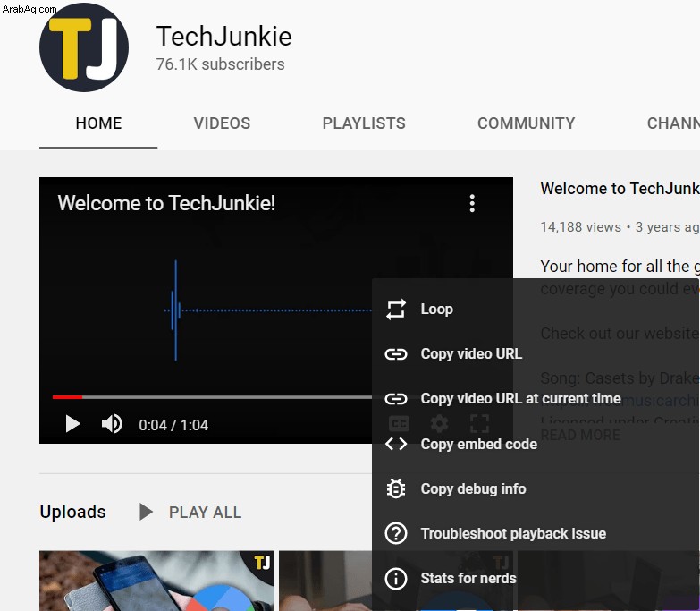The image size is (700, 611).
Task: Click the 0:04 / 1:04 time display
Action: click(x=173, y=425)
